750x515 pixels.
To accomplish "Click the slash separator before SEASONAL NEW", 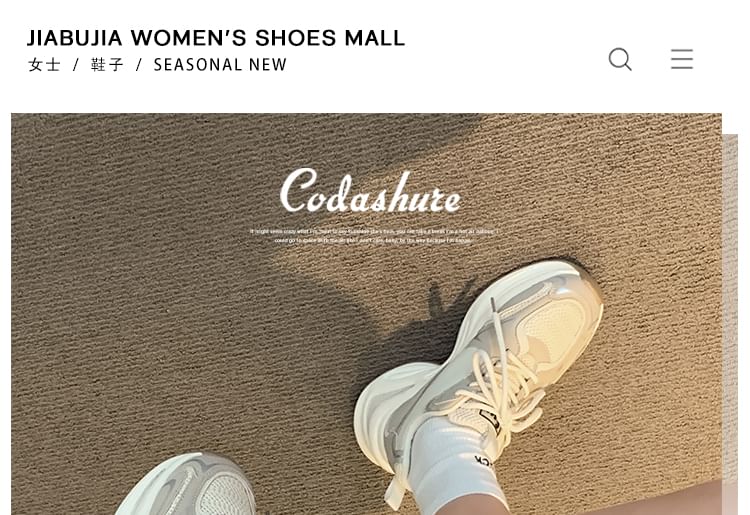I will 139,65.
